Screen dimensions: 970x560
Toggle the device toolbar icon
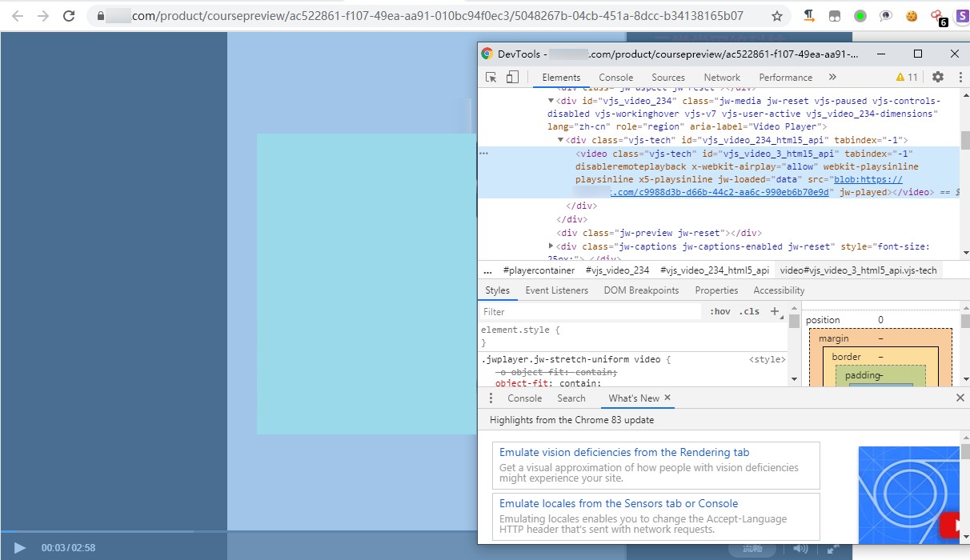512,78
